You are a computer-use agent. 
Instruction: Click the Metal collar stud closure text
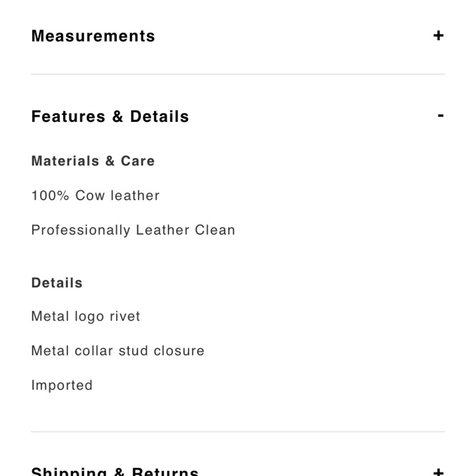[x=118, y=351]
